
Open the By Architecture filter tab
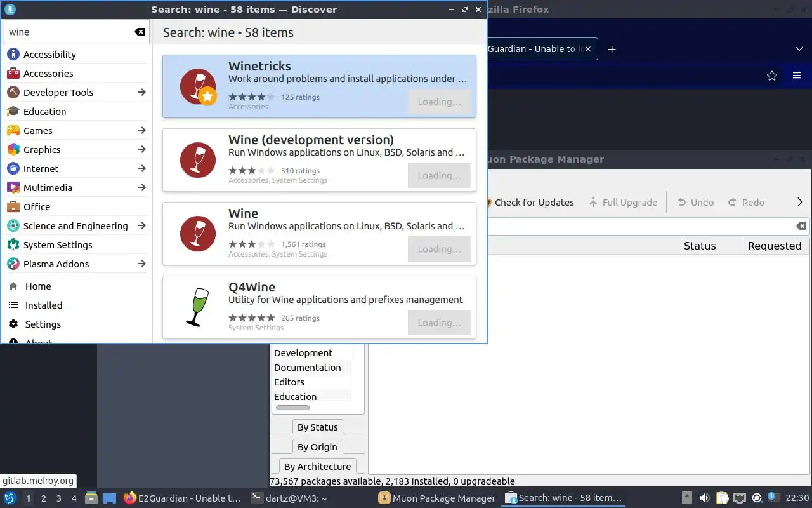click(317, 467)
